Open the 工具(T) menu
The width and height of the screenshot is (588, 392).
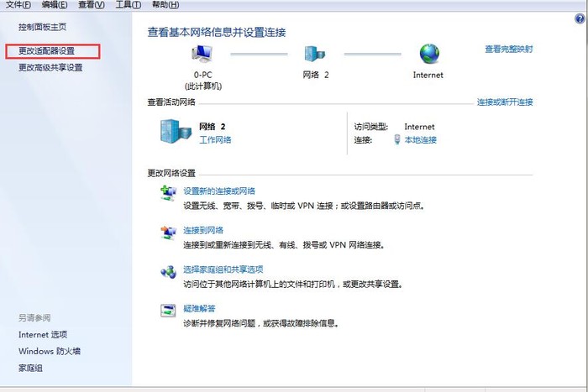129,4
